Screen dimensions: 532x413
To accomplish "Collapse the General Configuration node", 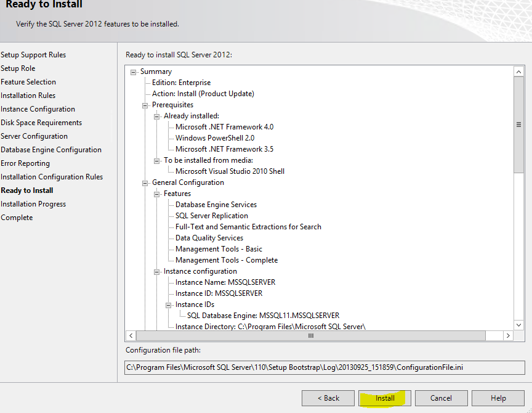I will pyautogui.click(x=145, y=183).
